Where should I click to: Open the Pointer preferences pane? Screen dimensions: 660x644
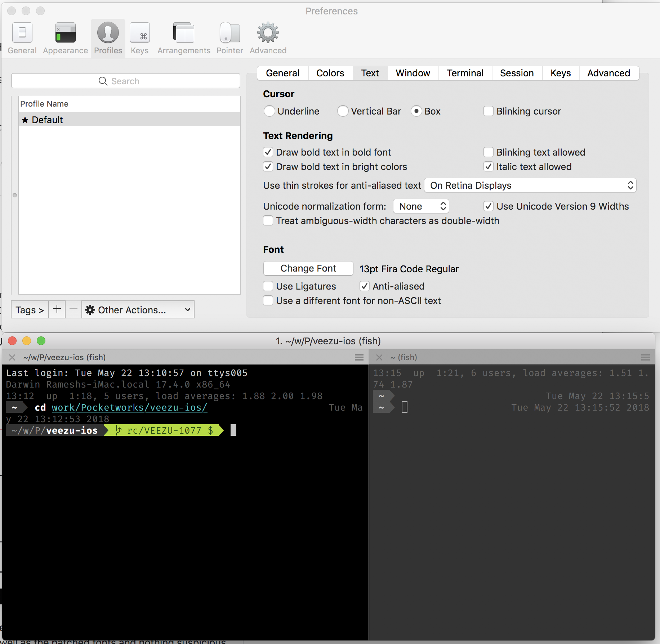[229, 38]
